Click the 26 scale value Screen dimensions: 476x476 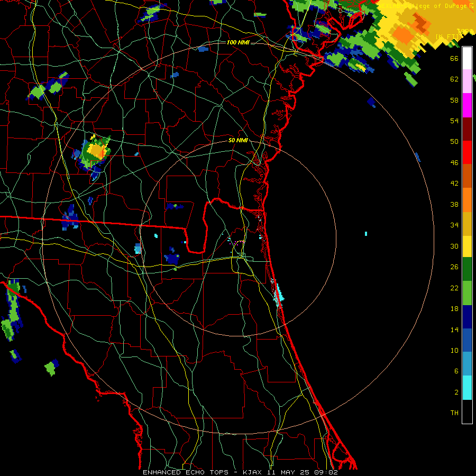pyautogui.click(x=454, y=267)
